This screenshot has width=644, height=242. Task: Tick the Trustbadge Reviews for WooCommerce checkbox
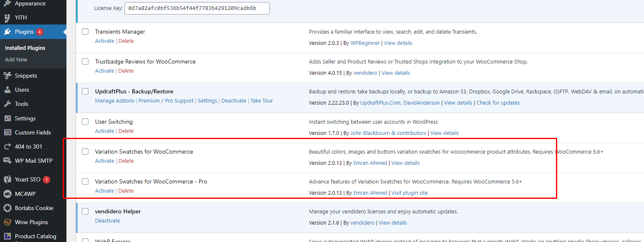[x=85, y=61]
